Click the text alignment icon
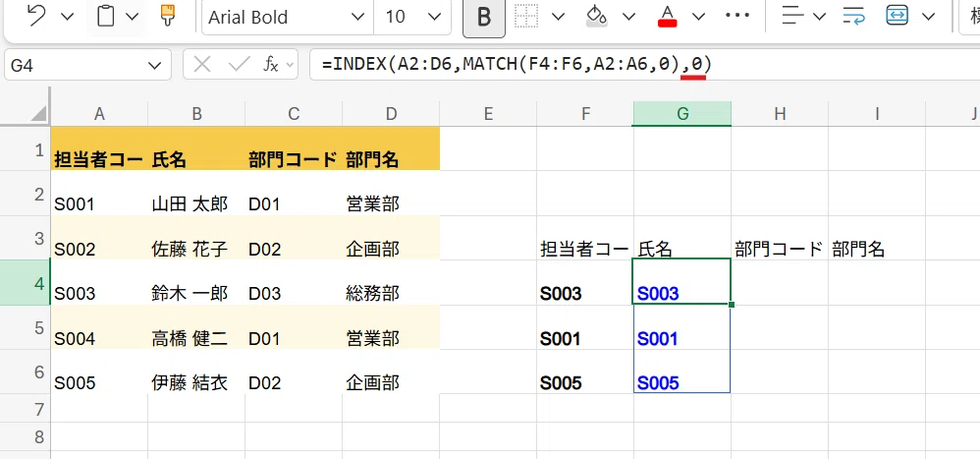Image resolution: width=980 pixels, height=459 pixels. (x=793, y=17)
